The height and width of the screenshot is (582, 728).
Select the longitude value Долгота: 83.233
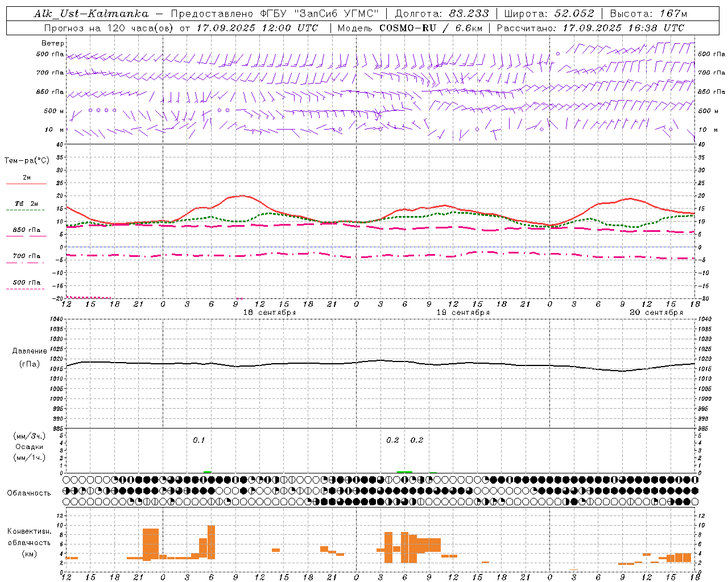tap(441, 14)
